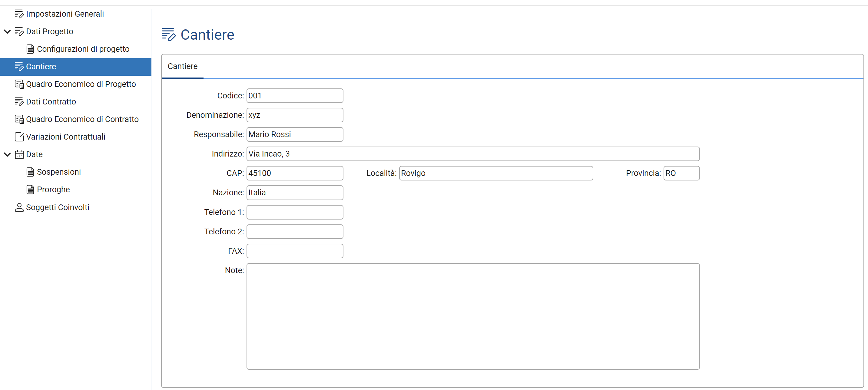
Task: Click inside the Note text area
Action: 473,316
